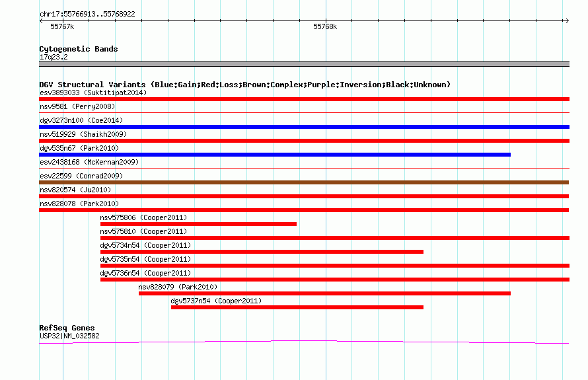
Task: Select the red bar for nsv820574
Action: click(x=304, y=196)
